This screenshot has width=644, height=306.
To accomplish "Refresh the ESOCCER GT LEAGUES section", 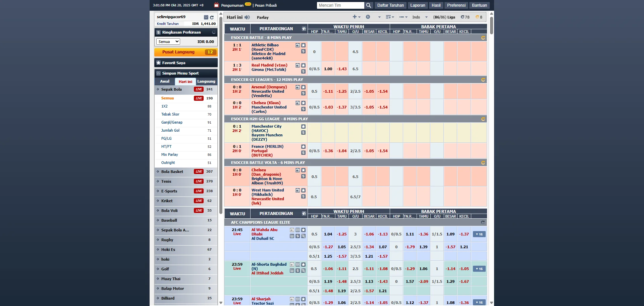I will click(x=483, y=80).
